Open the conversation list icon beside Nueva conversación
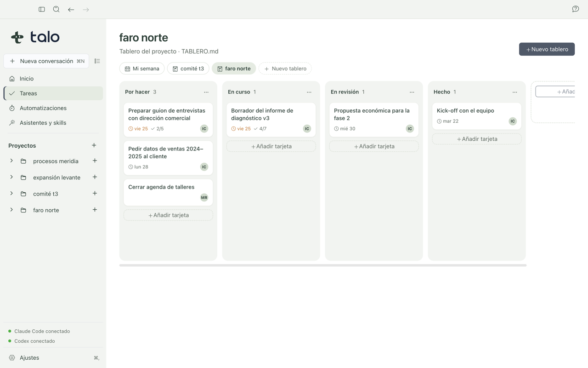The height and width of the screenshot is (368, 588). click(97, 61)
